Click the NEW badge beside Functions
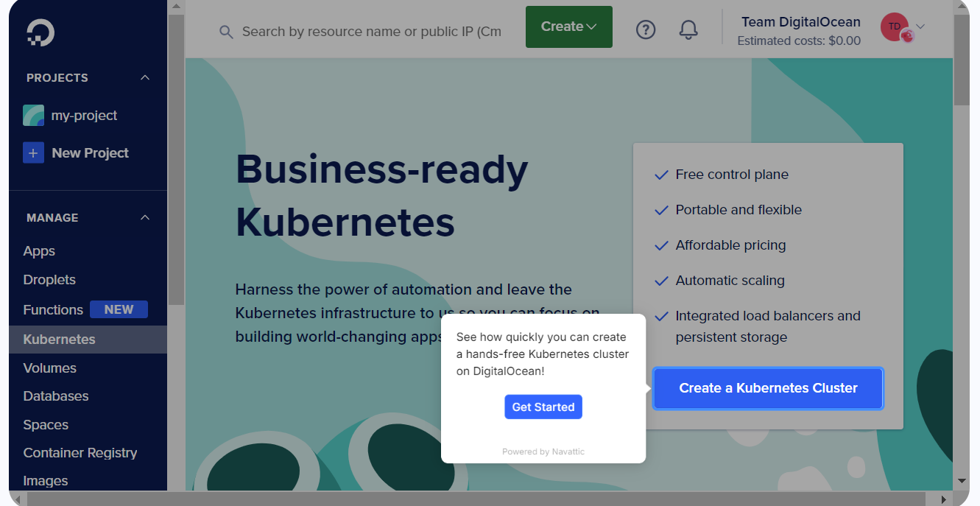980x506 pixels. point(119,309)
